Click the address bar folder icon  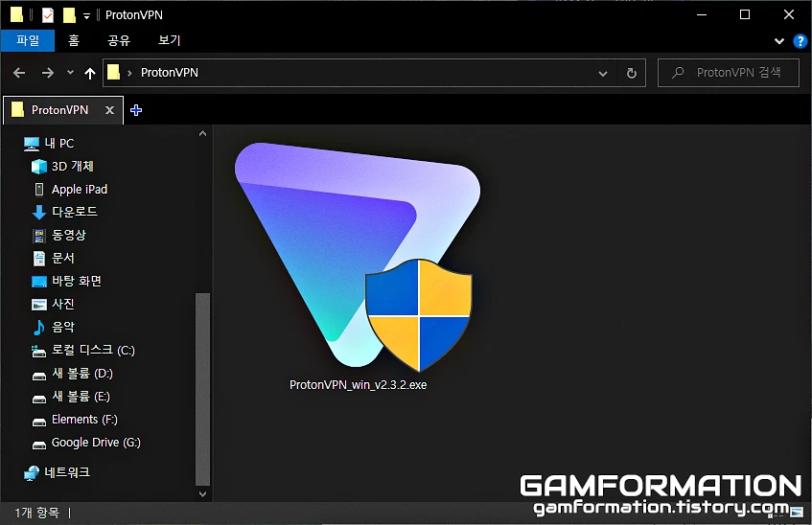113,72
